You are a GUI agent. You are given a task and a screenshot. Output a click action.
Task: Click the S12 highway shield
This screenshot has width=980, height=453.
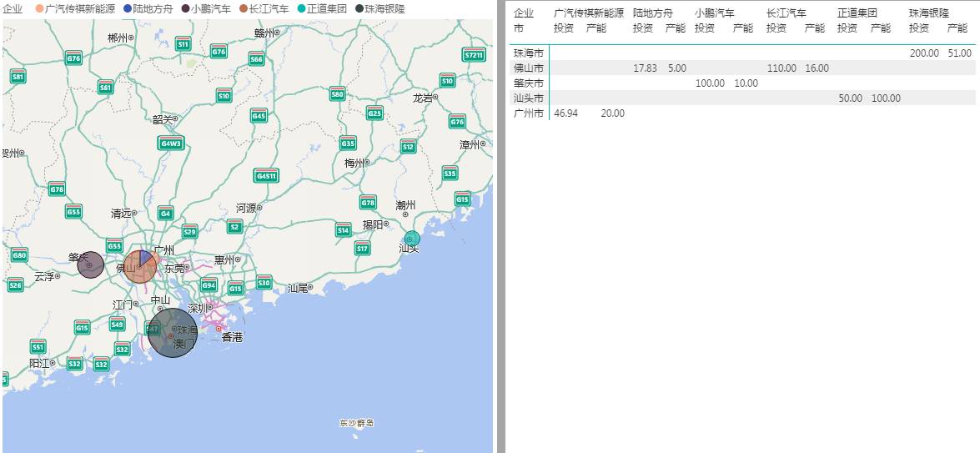pos(408,147)
